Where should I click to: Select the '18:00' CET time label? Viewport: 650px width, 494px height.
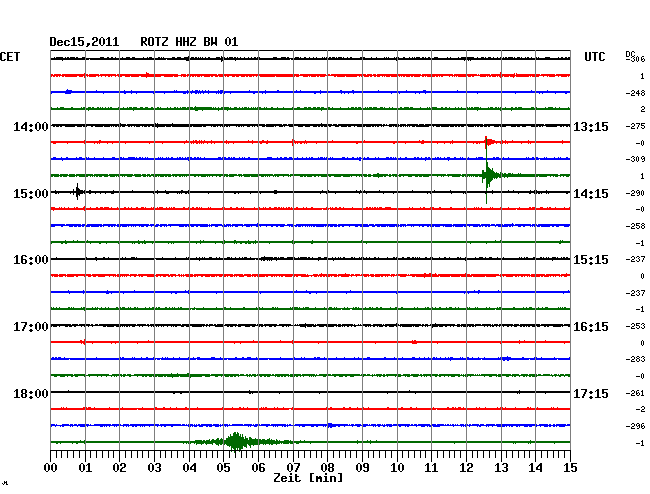pyautogui.click(x=31, y=393)
